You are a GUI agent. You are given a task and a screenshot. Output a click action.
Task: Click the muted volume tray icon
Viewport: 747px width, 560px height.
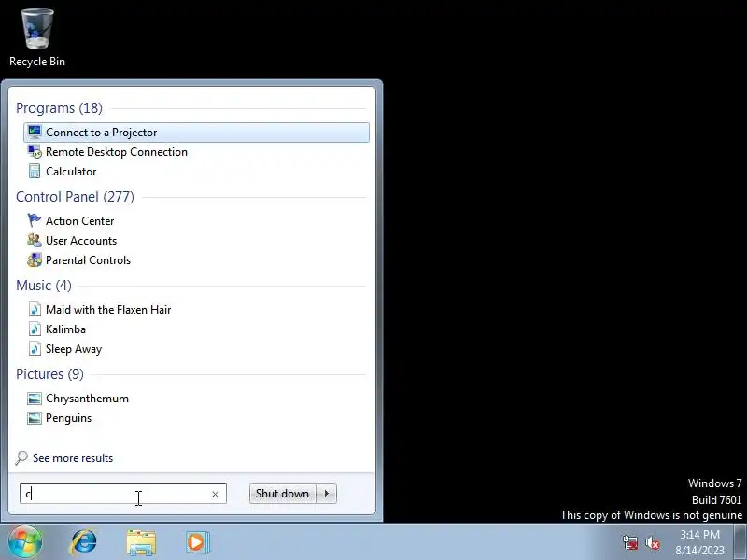(652, 542)
